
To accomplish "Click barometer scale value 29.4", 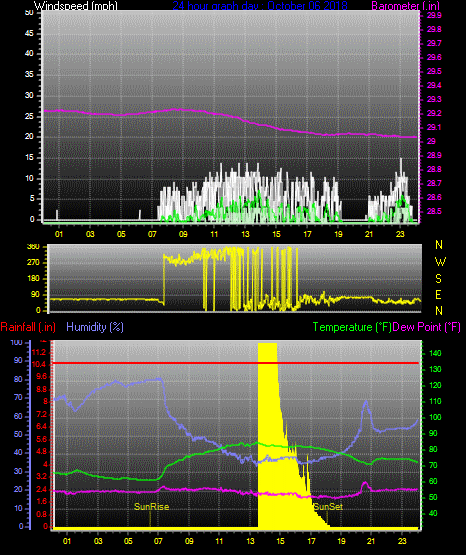I will click(434, 85).
